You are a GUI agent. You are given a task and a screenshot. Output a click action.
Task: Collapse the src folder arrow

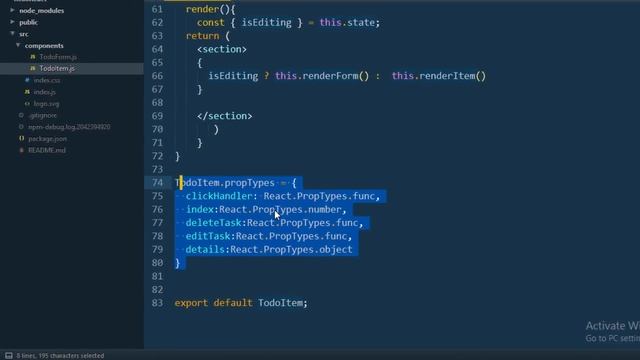pos(13,33)
